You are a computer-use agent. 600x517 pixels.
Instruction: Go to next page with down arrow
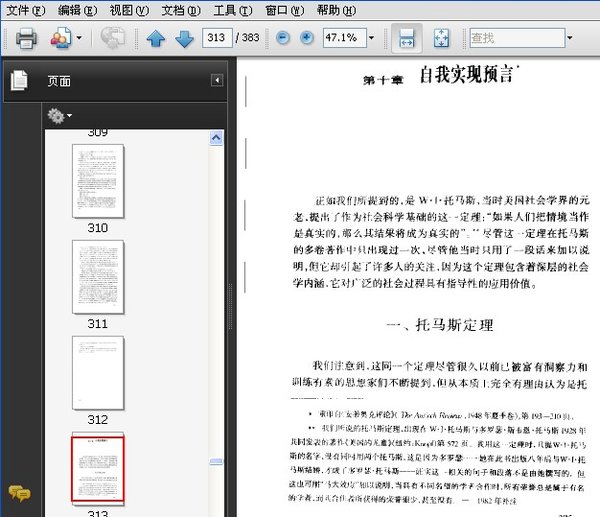(184, 39)
